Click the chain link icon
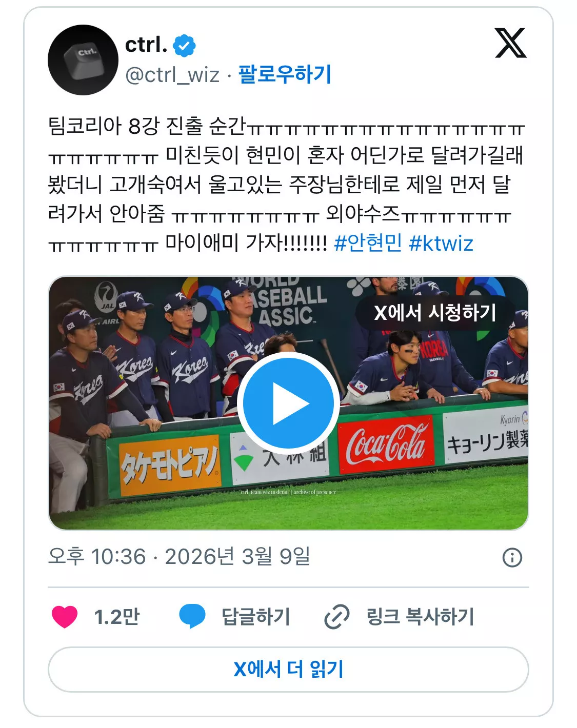The width and height of the screenshot is (577, 728). click(x=337, y=617)
